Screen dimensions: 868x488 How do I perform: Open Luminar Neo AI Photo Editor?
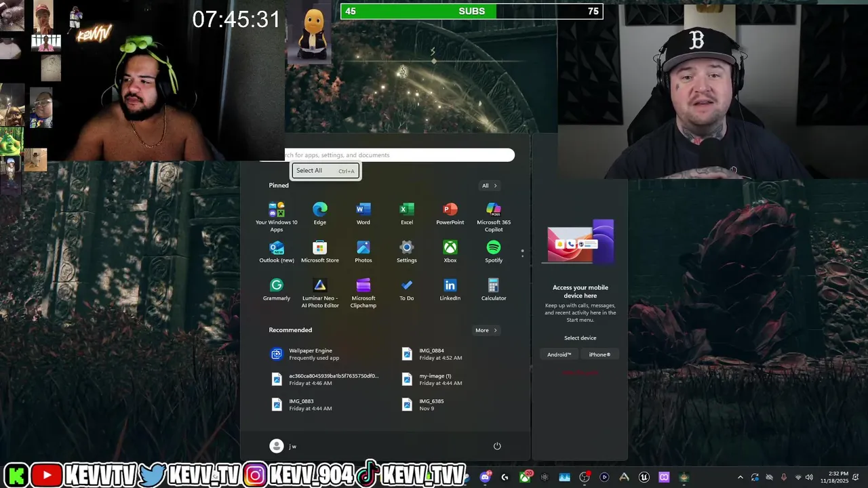click(319, 293)
